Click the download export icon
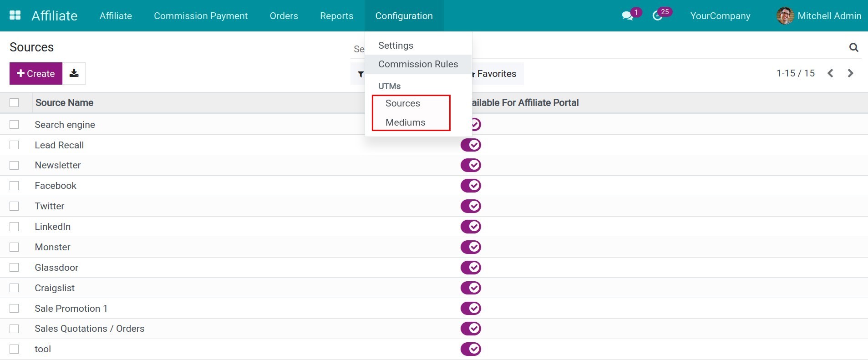This screenshot has height=360, width=868. [74, 73]
